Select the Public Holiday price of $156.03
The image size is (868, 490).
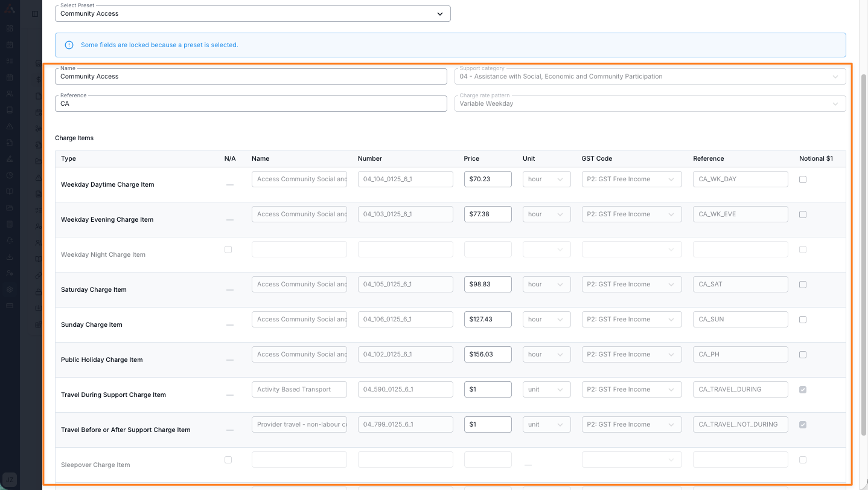[488, 355]
